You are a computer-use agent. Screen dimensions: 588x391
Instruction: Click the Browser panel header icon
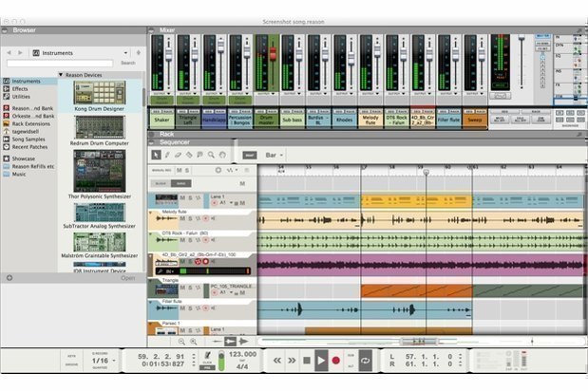[5, 30]
